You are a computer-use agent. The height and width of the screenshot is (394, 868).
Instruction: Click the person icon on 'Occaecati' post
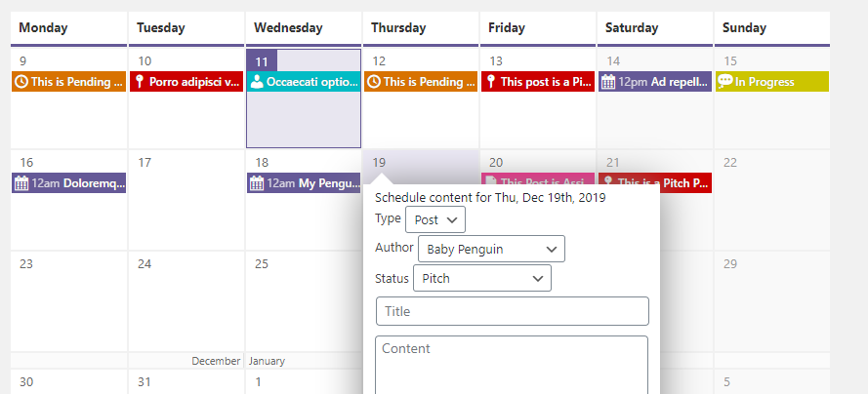click(257, 82)
